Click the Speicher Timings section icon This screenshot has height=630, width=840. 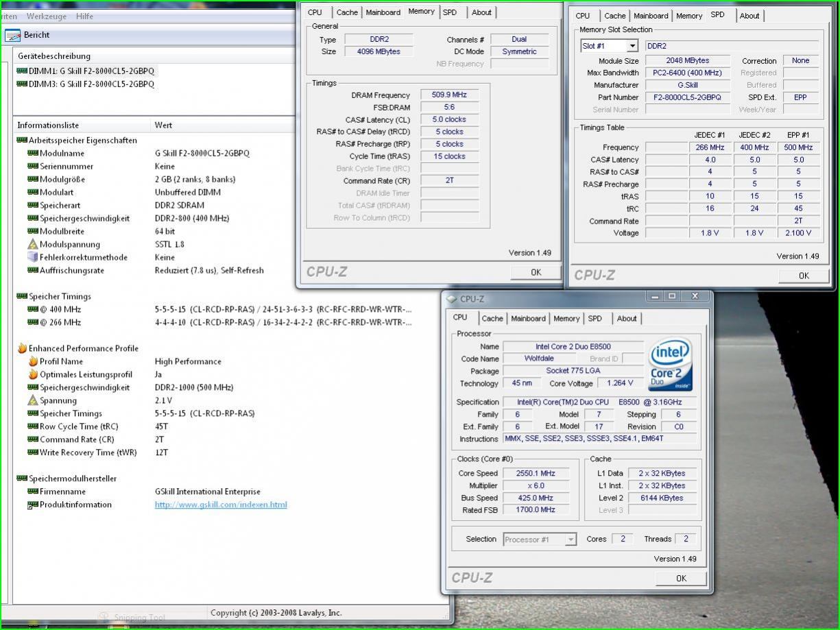pos(22,297)
